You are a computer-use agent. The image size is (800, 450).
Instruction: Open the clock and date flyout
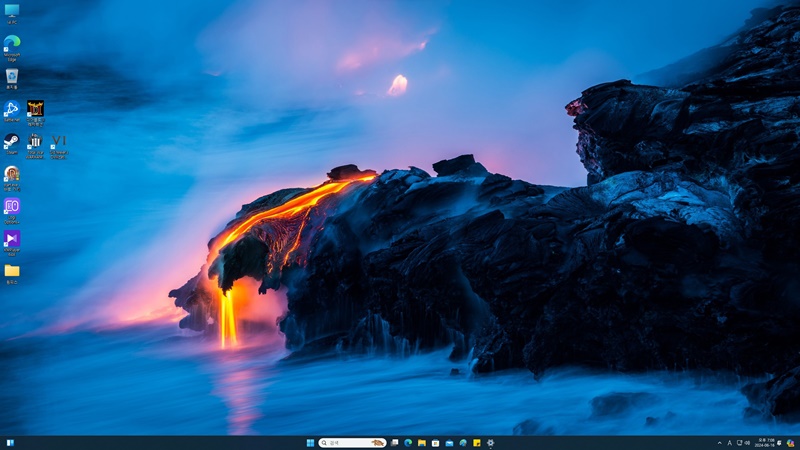pos(765,443)
